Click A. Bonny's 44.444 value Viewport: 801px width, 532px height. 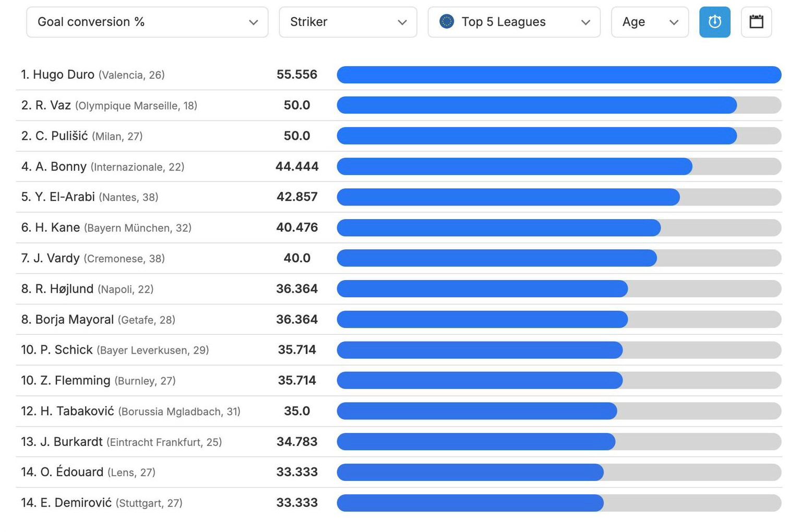(296, 166)
